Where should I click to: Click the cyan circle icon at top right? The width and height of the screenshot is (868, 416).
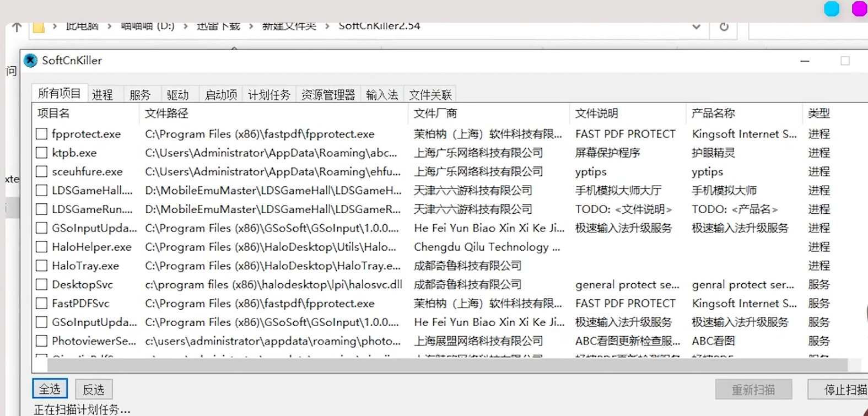tap(832, 9)
